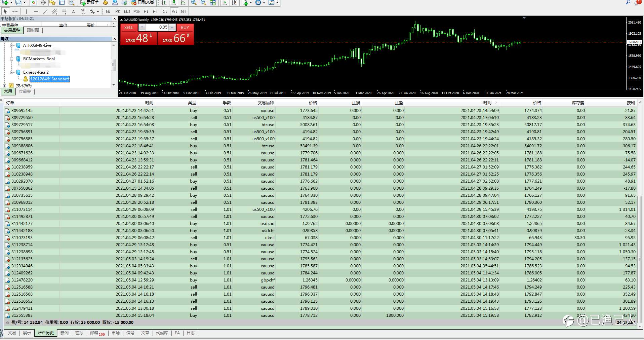Zoom out on the chart

[203, 3]
